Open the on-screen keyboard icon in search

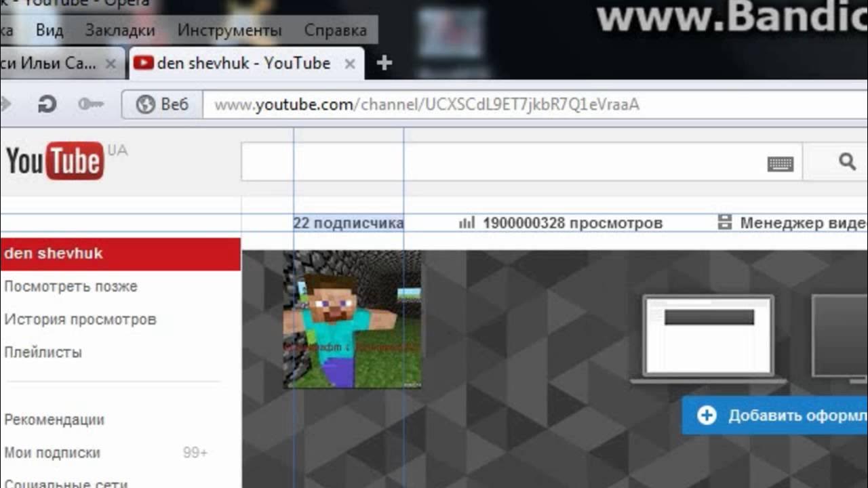pyautogui.click(x=781, y=163)
